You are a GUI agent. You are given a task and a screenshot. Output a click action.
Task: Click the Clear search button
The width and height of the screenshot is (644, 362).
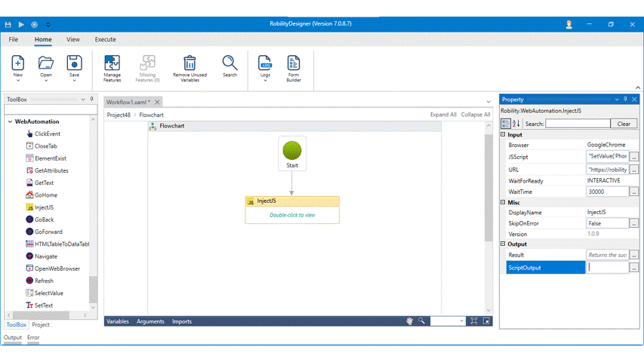pos(624,124)
